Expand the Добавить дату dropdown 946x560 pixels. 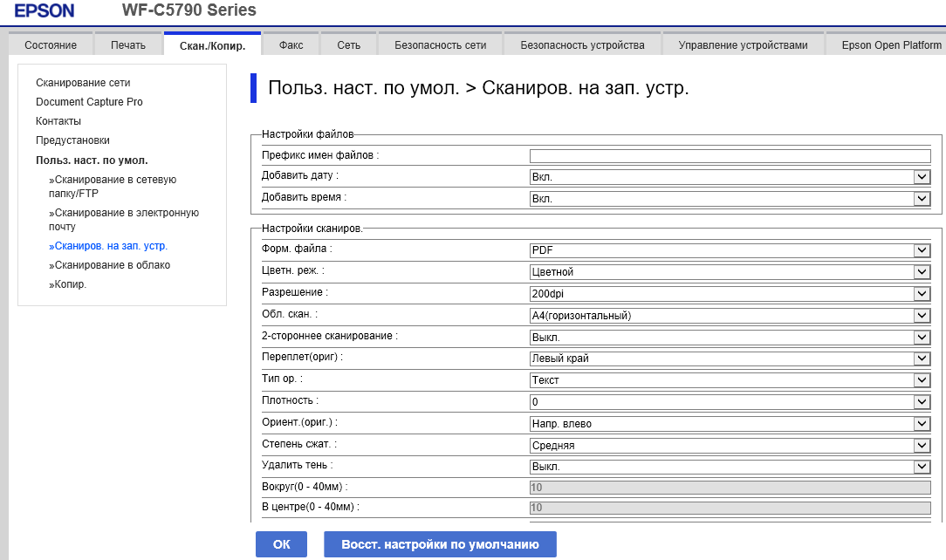730,177
